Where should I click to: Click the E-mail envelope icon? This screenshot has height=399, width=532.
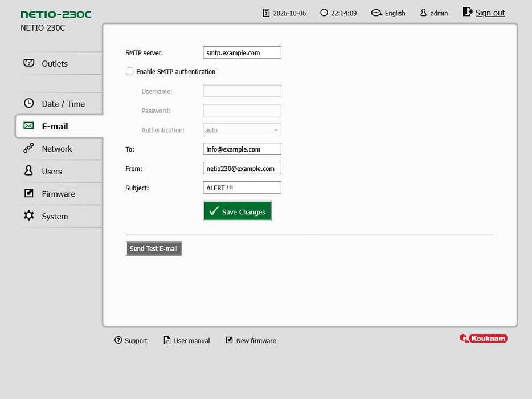(29, 126)
